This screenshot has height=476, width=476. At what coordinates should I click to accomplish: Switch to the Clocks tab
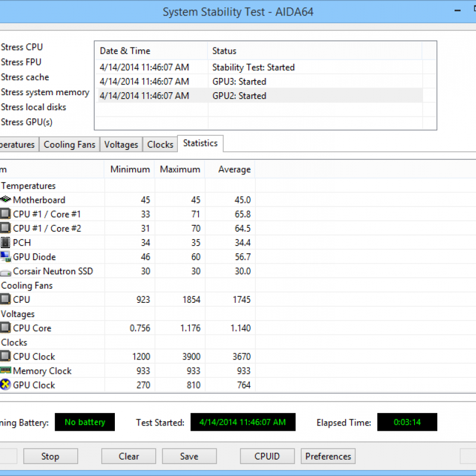tap(160, 145)
